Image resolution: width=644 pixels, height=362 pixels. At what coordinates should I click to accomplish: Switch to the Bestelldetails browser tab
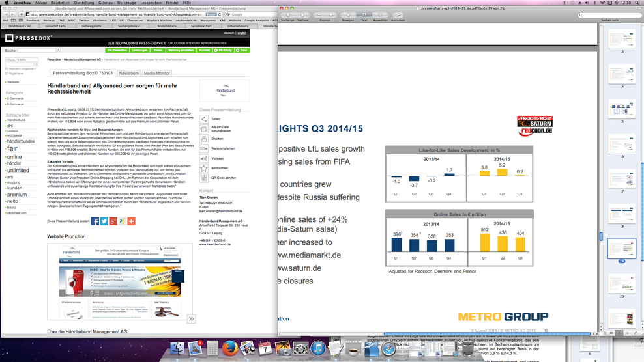coord(167,26)
